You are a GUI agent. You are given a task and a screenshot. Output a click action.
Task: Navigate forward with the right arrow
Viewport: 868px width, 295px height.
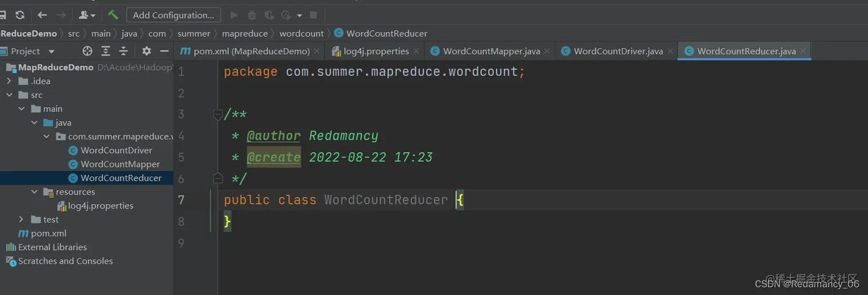tap(61, 15)
